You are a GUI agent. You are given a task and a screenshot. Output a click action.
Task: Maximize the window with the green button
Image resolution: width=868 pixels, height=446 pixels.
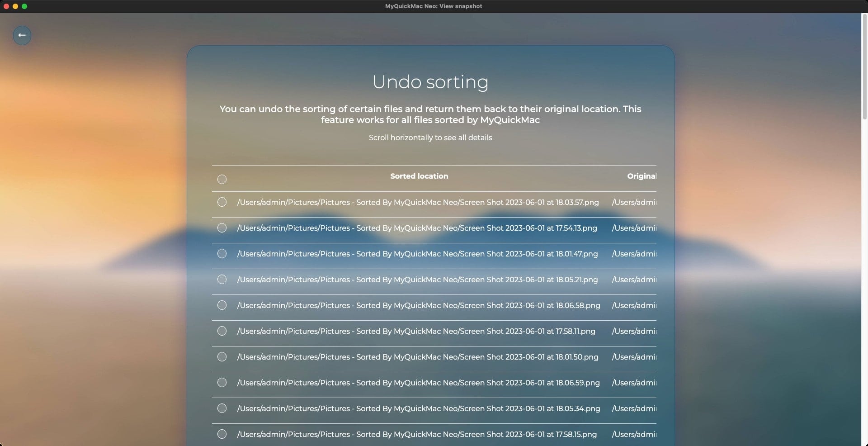tap(24, 6)
